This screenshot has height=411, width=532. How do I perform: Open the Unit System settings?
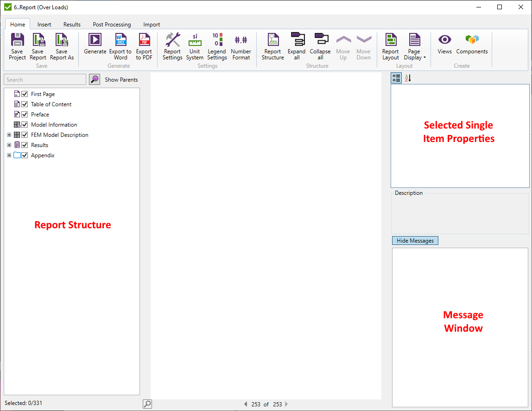[x=195, y=40]
